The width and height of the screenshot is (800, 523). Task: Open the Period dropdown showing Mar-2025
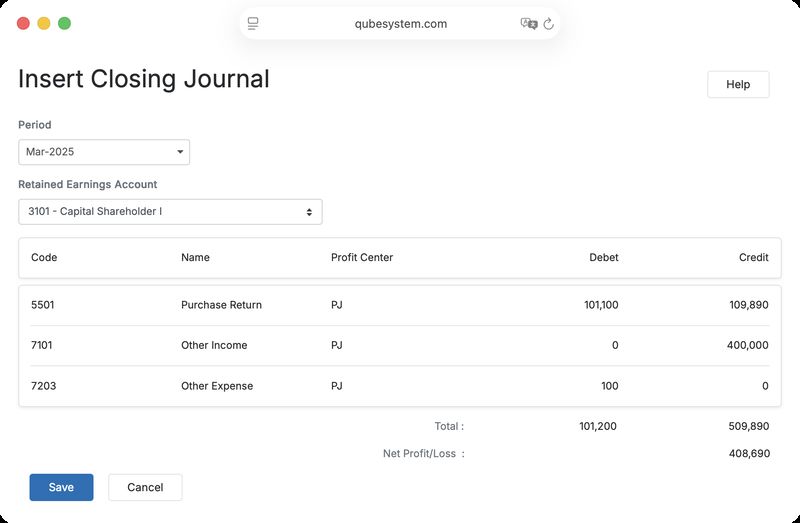pos(104,152)
